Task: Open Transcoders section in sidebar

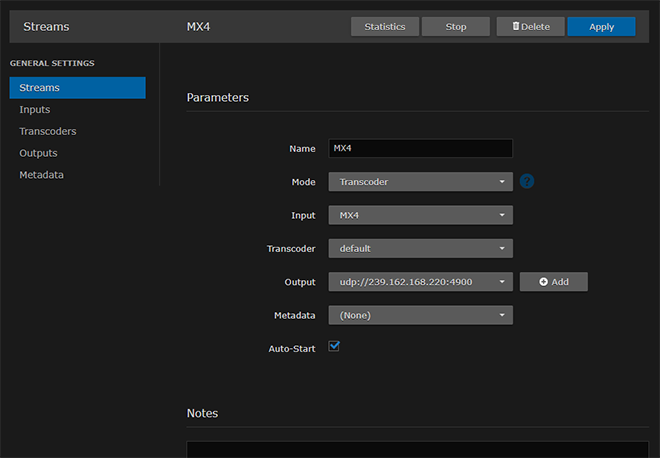Action: [48, 131]
